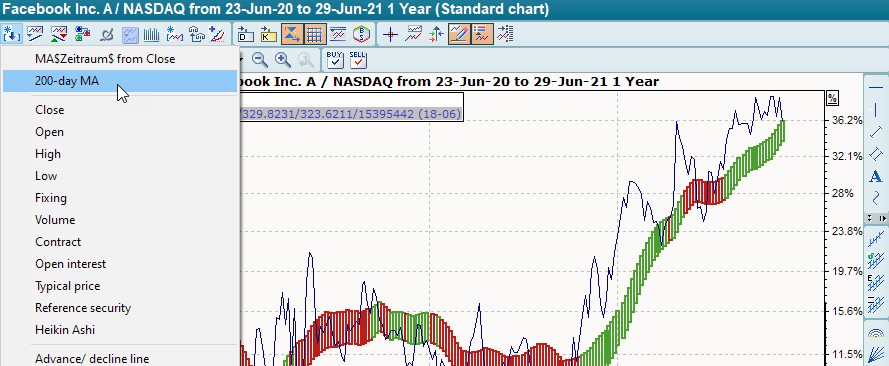The image size is (889, 366).
Task: Click the zoom out magnifier icon
Action: [x=260, y=59]
